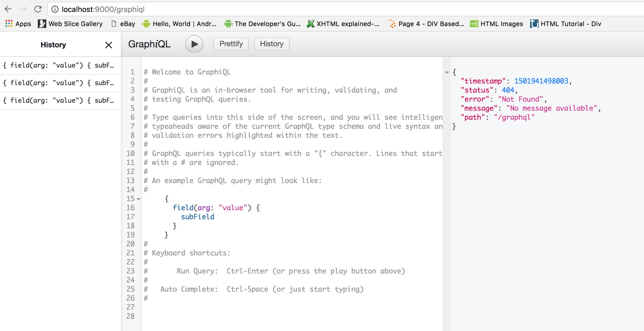Reload the page with the refresh icon

[x=38, y=9]
